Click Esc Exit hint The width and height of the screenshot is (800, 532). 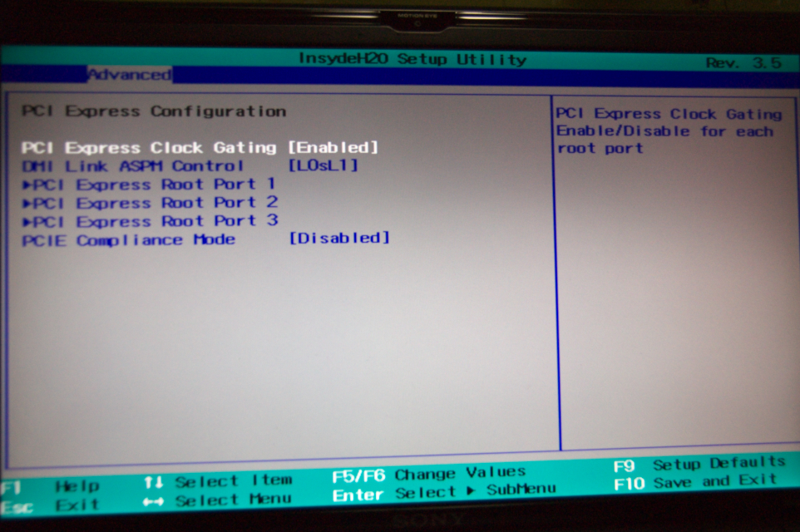50,506
